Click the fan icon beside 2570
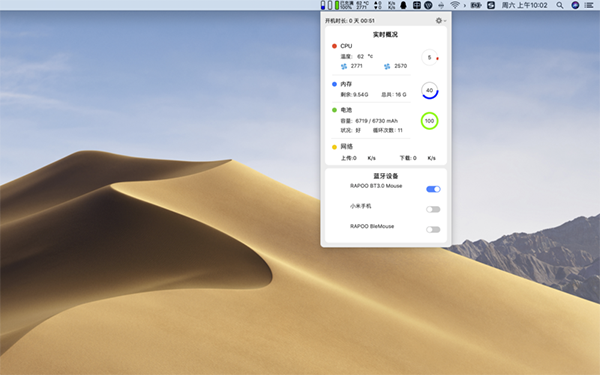The width and height of the screenshot is (600, 375). (x=387, y=66)
